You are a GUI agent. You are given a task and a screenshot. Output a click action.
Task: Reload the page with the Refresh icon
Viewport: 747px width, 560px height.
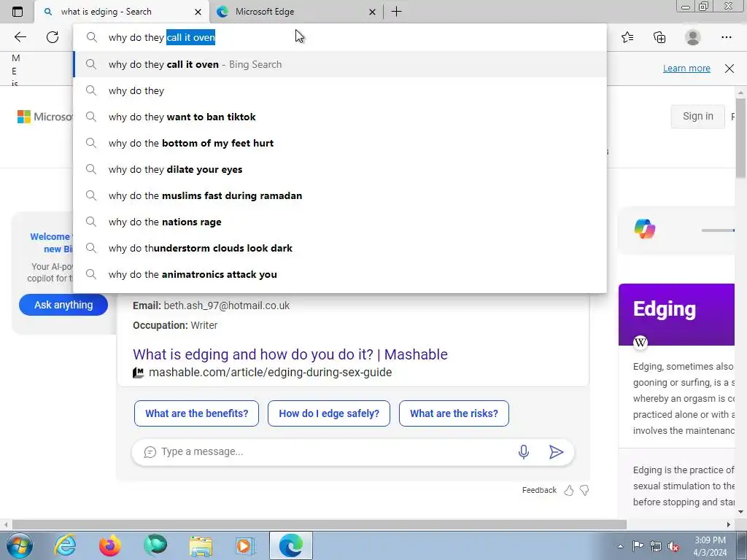[x=53, y=37]
